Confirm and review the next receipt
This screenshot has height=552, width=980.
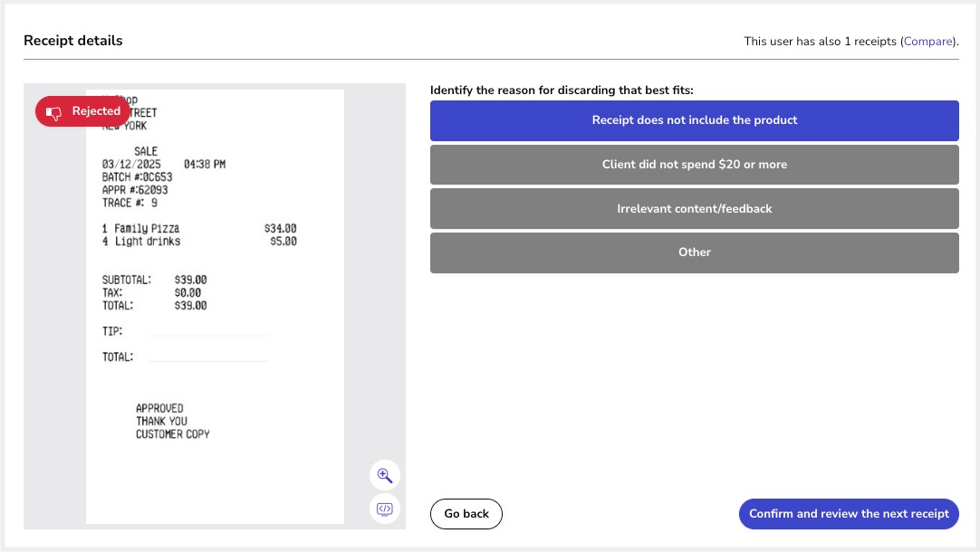click(x=848, y=514)
